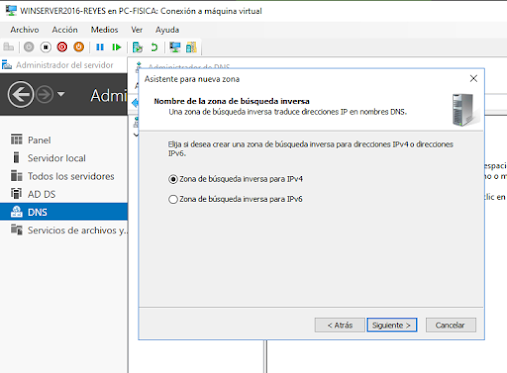507x373 pixels.
Task: Open the Ver menu
Action: 137,30
